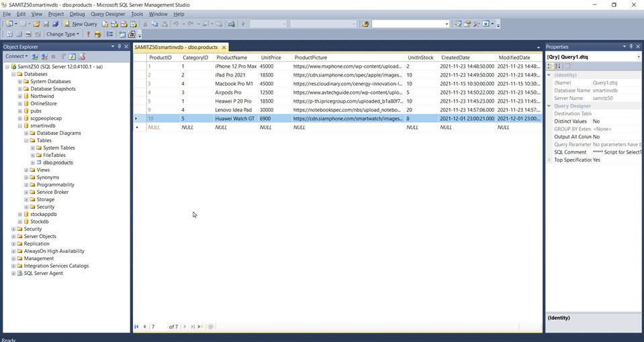
Task: Open the Connect dropdown in Object Explorer
Action: (x=16, y=56)
